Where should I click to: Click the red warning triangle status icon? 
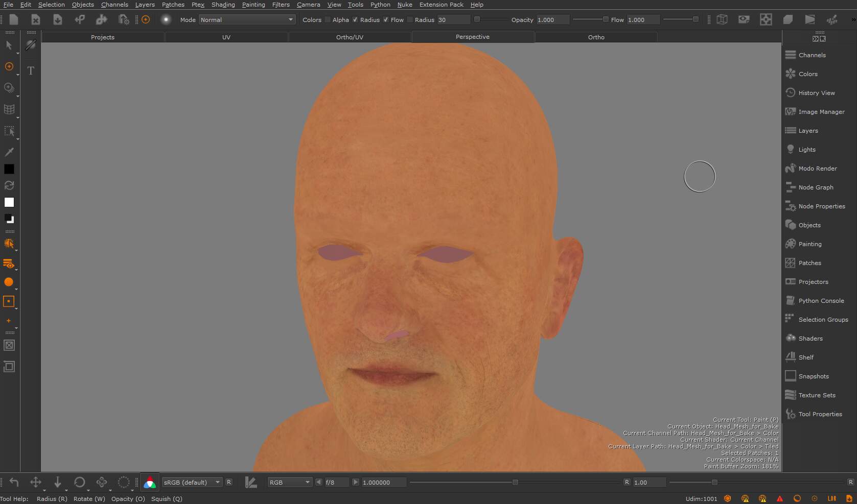tap(780, 498)
